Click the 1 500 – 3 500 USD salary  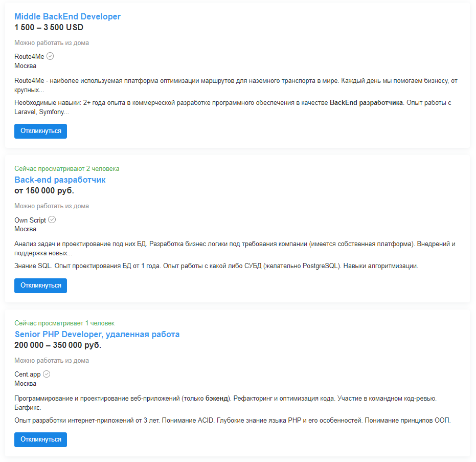(49, 28)
